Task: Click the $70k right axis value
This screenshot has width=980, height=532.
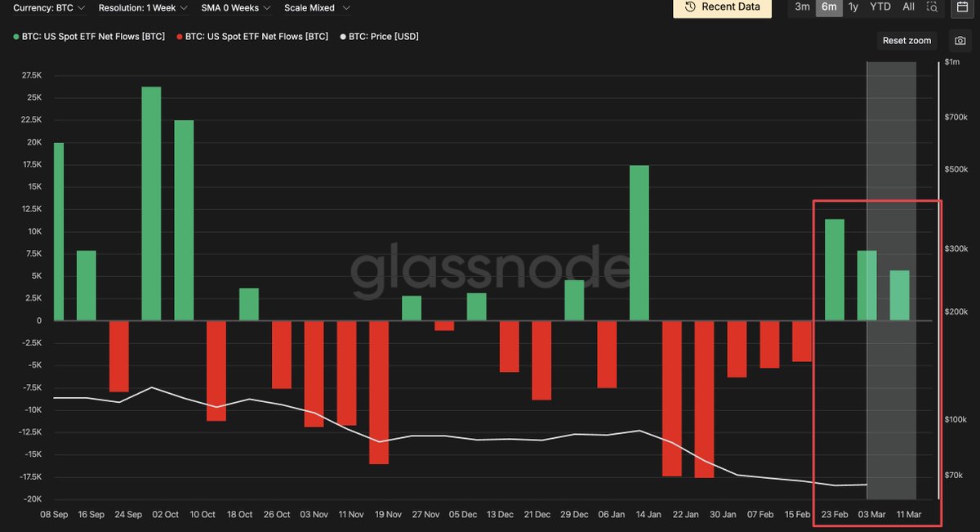Action: click(954, 475)
